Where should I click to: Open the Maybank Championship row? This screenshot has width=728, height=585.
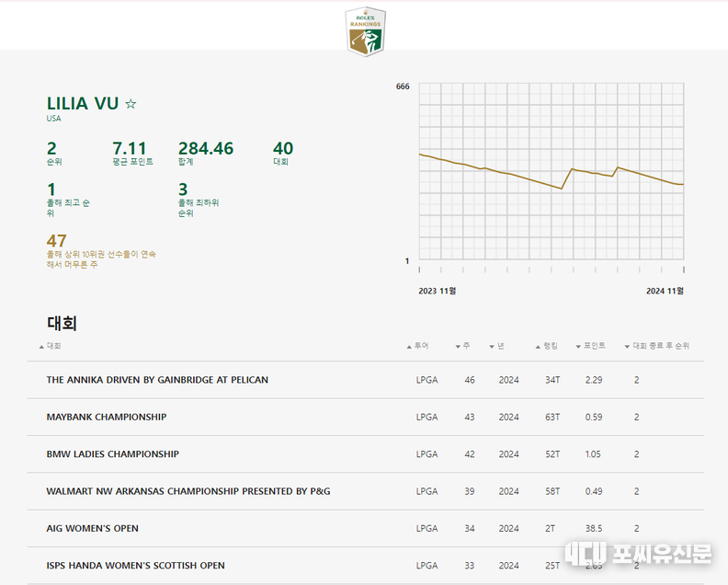(366, 417)
